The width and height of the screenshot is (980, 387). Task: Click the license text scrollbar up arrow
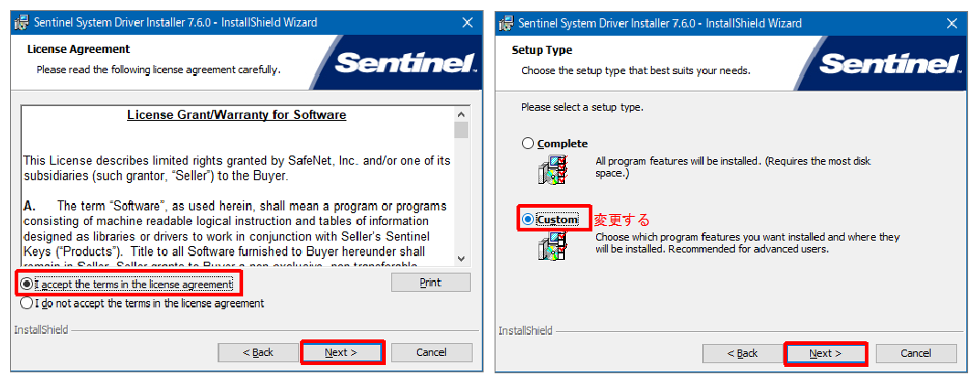pos(462,114)
